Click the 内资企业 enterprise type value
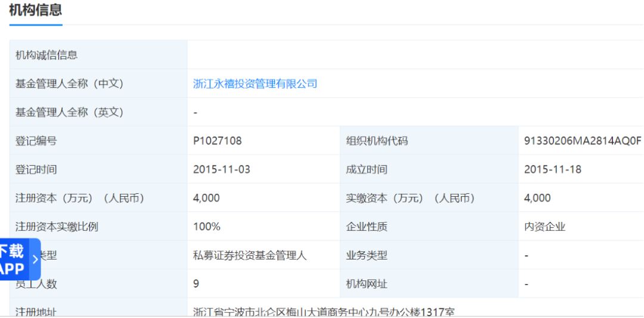644x318 pixels. [544, 227]
